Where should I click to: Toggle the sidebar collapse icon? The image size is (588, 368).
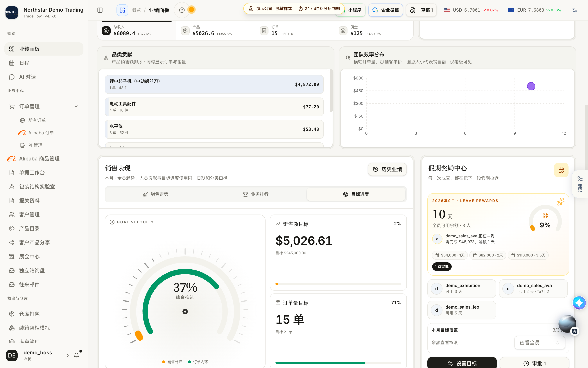(100, 10)
